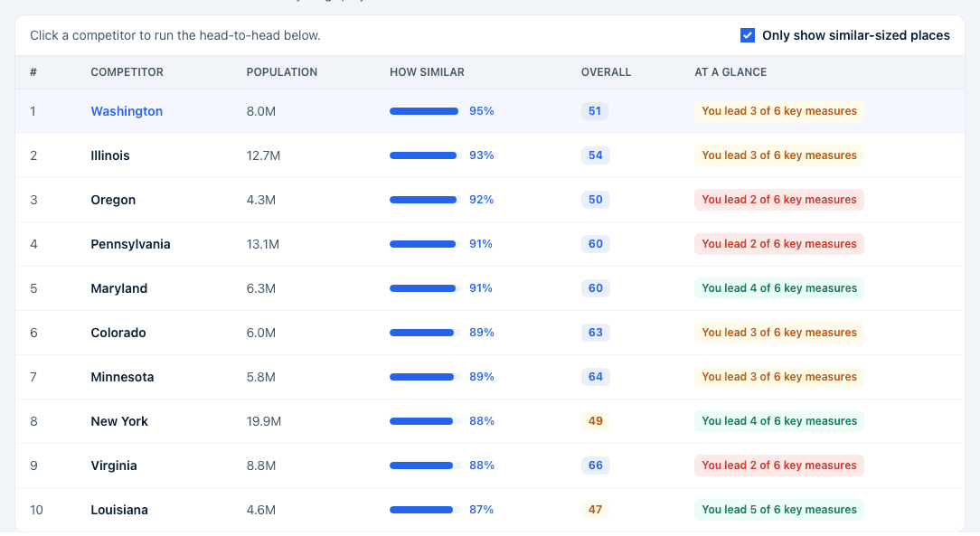Select Maryland as competitor

click(x=118, y=288)
